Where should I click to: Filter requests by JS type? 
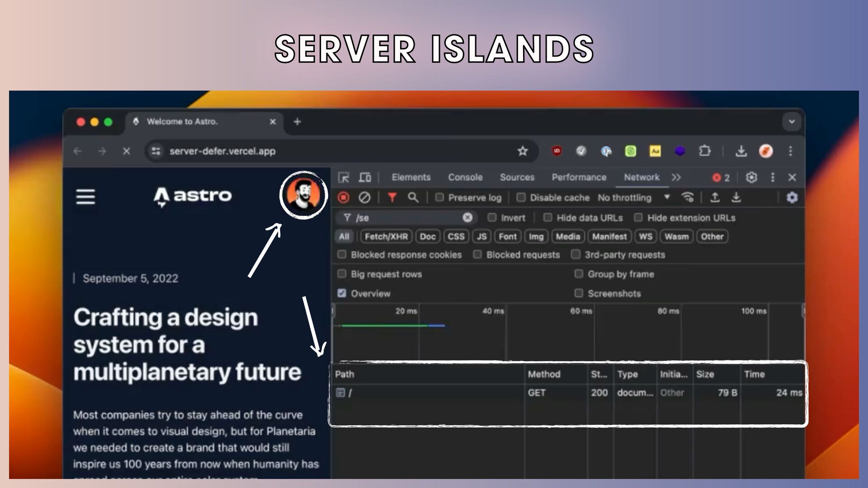pos(481,236)
